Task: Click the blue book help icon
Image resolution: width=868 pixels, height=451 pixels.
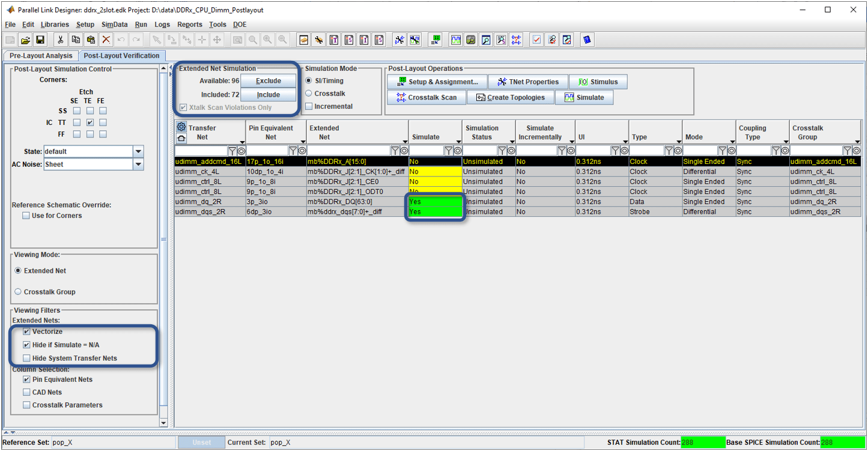Action: point(587,40)
